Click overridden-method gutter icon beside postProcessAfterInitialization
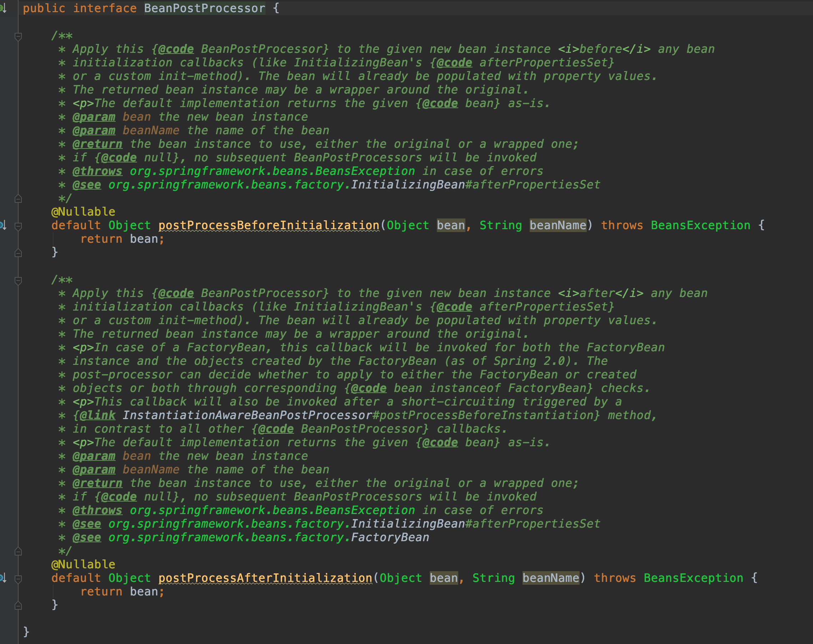This screenshot has width=813, height=644. [3, 578]
